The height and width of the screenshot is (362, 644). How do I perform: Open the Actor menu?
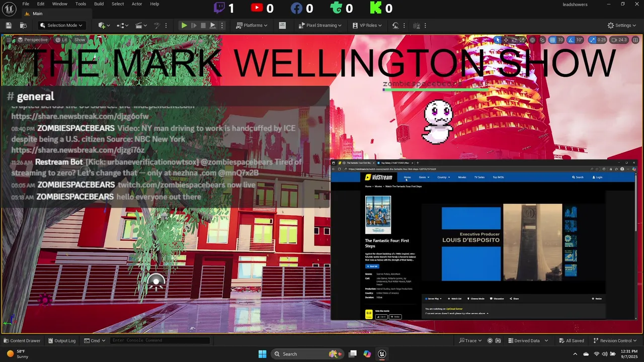pos(137,4)
